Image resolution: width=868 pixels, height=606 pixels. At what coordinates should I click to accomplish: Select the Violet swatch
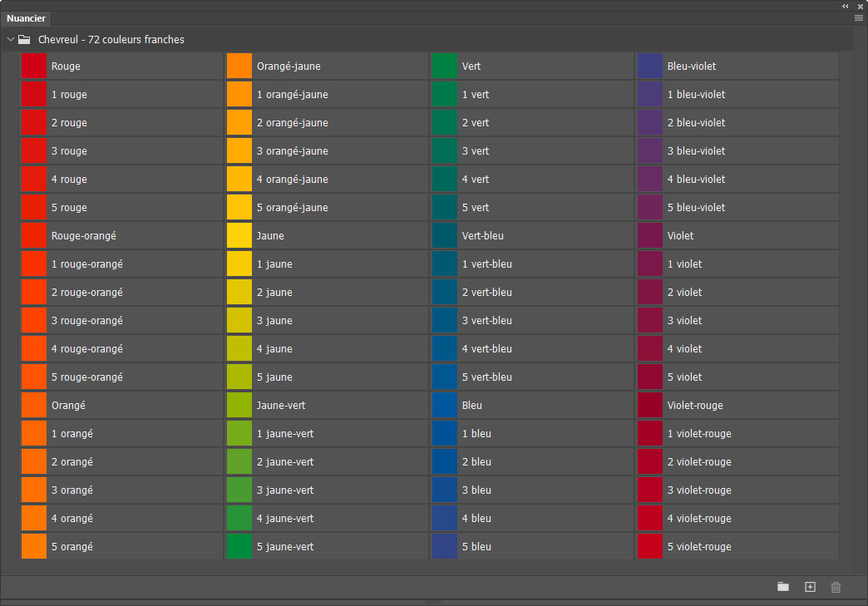click(650, 236)
